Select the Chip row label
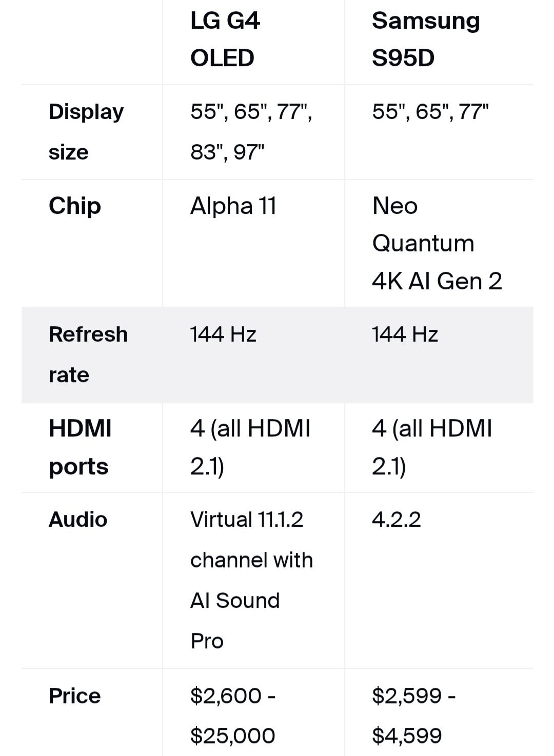The height and width of the screenshot is (756, 554). 75,206
